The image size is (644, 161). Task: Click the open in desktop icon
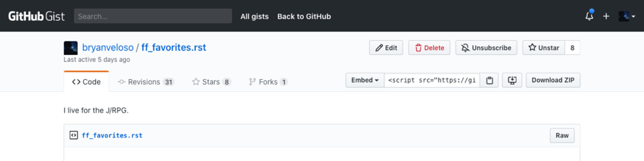[512, 80]
